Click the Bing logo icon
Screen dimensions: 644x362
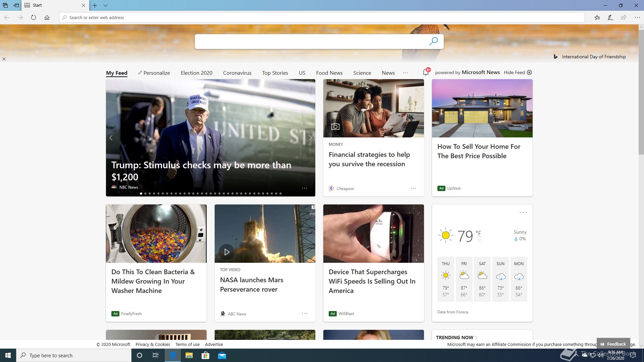tap(555, 57)
